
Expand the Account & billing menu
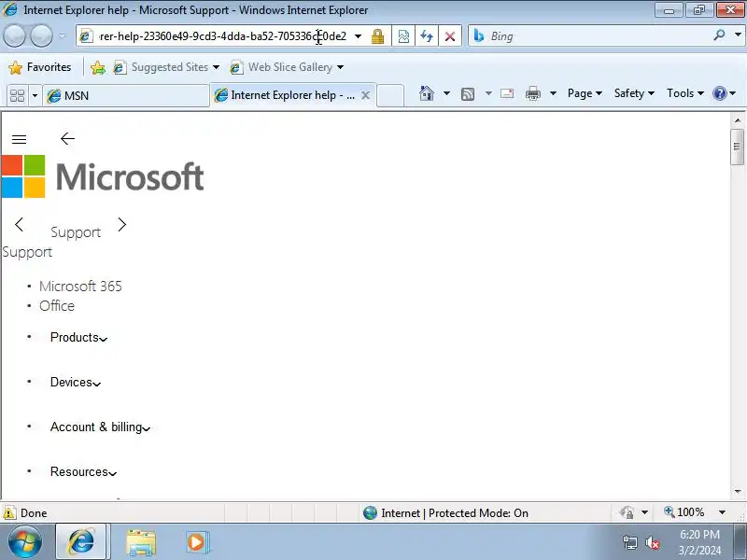[100, 427]
